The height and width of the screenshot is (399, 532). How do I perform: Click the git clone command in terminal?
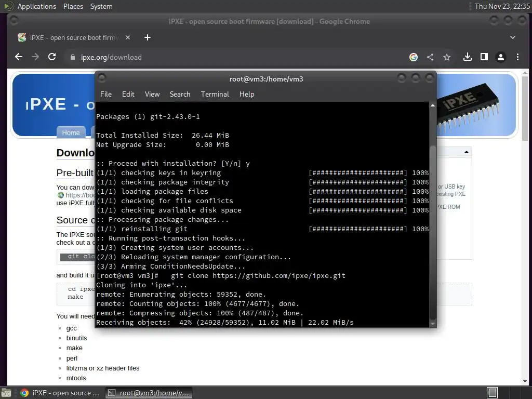(258, 276)
